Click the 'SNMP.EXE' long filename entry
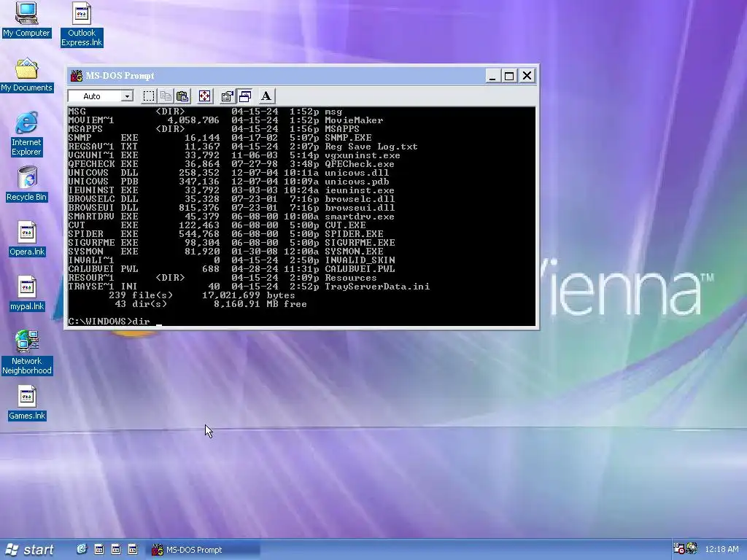747x560 pixels. 348,138
